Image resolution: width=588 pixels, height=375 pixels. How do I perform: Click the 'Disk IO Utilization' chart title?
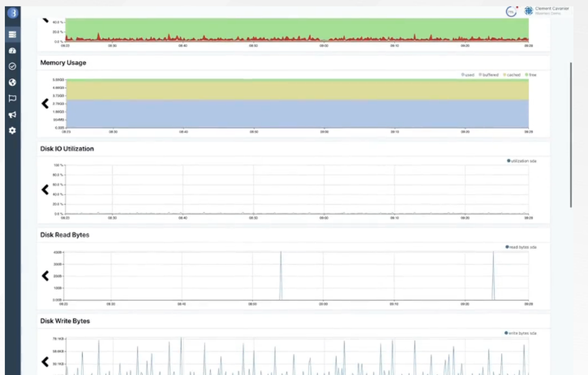67,149
